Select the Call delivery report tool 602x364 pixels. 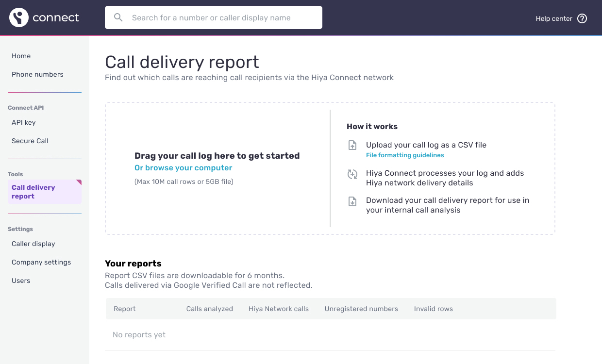(x=33, y=191)
